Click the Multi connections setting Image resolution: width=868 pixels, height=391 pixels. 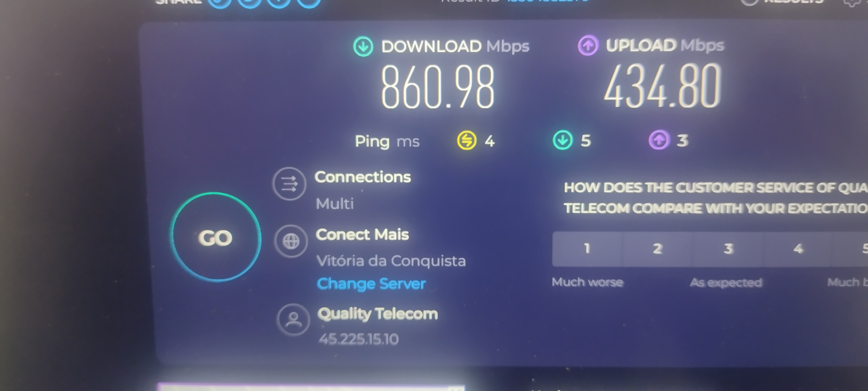(x=335, y=204)
